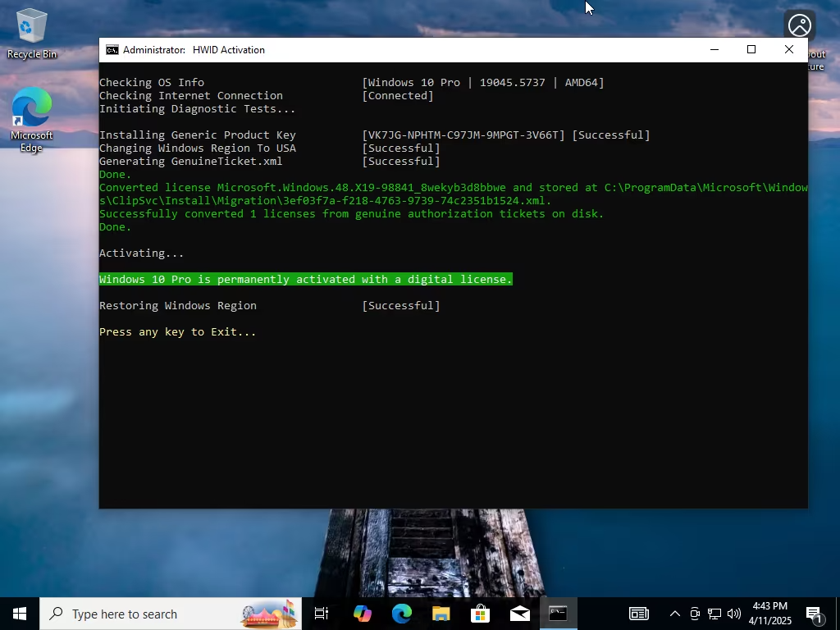
Task: Click the user profile icon at top right
Action: point(799,25)
